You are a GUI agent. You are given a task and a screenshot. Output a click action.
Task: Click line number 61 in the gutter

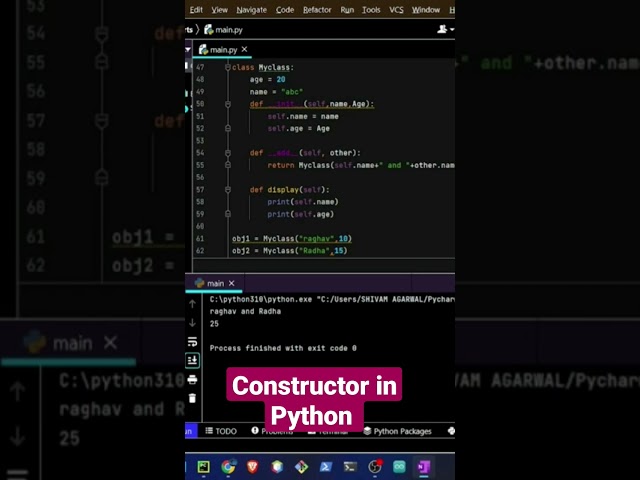click(x=200, y=238)
